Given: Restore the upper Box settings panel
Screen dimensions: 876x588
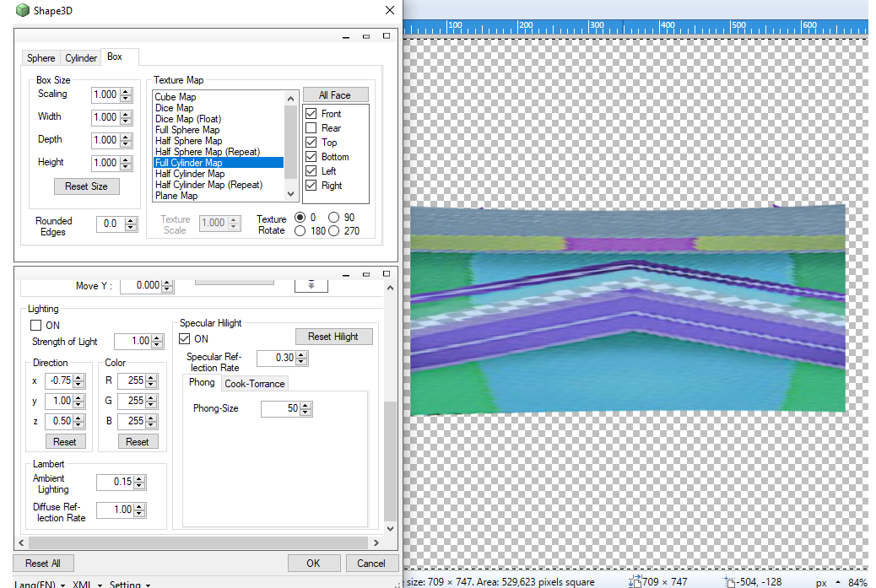Looking at the screenshot, I should 366,36.
